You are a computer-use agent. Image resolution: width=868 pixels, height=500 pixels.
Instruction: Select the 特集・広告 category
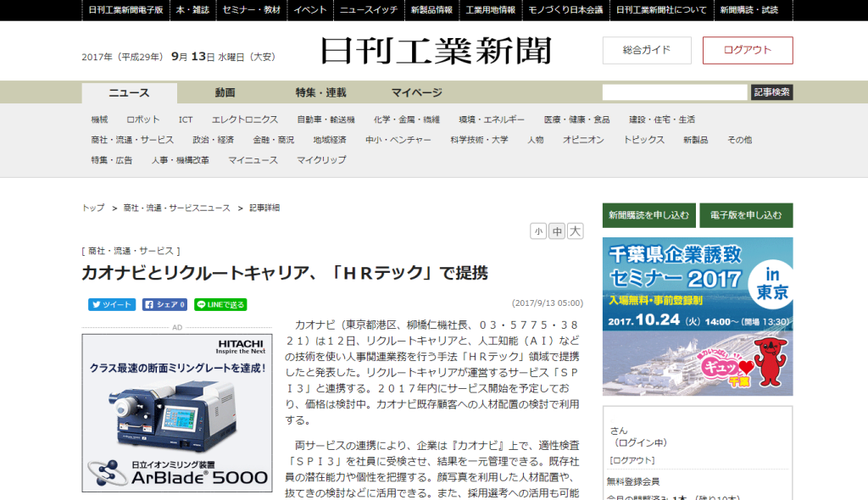tap(112, 160)
